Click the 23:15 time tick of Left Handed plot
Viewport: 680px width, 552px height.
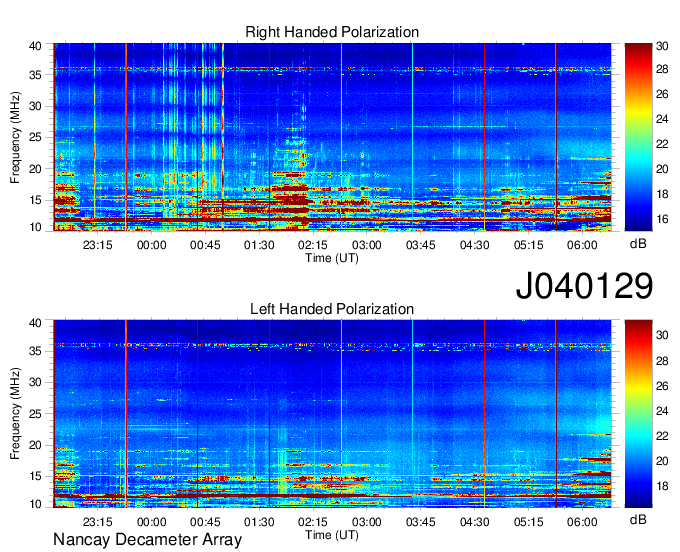98,522
